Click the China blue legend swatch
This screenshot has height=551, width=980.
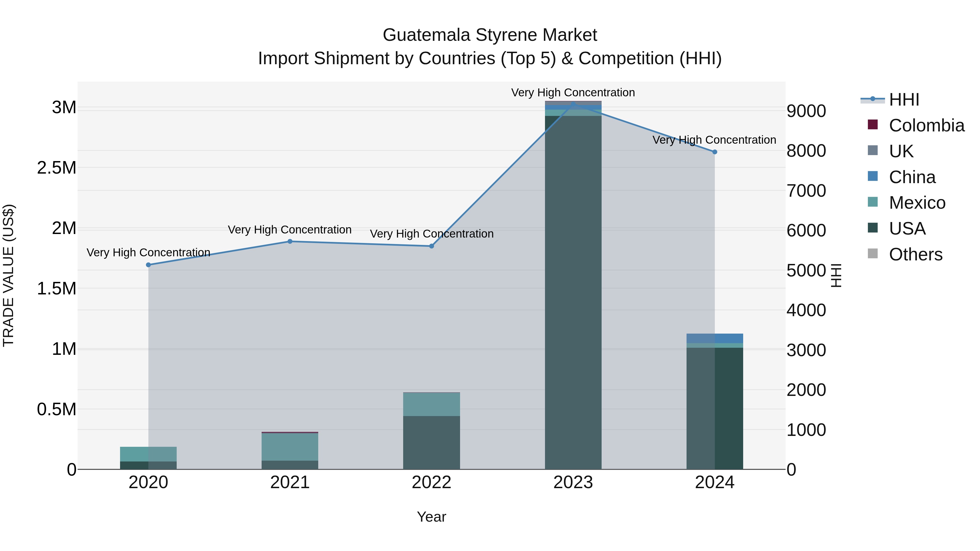point(873,176)
